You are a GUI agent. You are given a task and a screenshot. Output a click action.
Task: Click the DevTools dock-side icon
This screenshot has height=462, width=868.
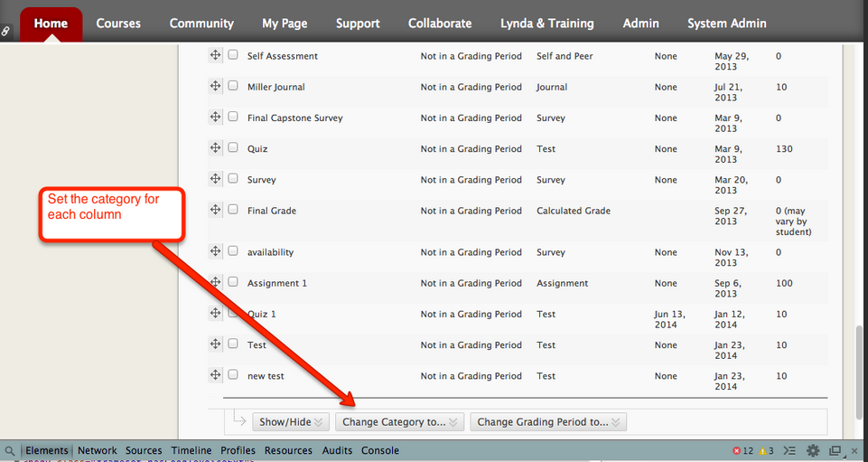coord(835,450)
